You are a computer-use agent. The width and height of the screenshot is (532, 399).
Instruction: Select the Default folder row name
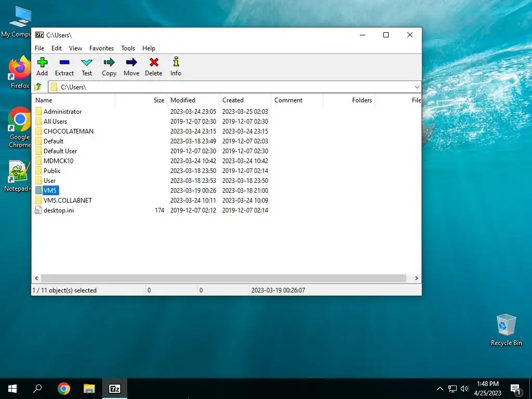pyautogui.click(x=54, y=141)
